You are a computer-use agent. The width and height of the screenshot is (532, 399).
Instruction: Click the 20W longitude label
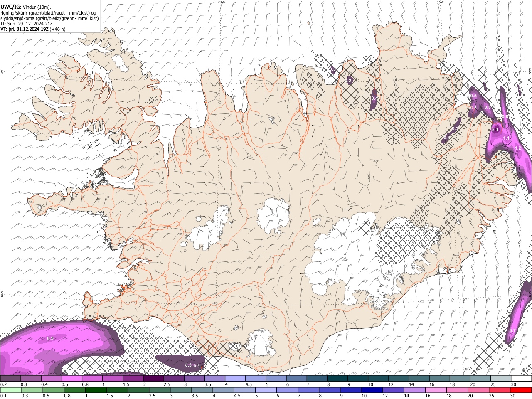click(221, 2)
